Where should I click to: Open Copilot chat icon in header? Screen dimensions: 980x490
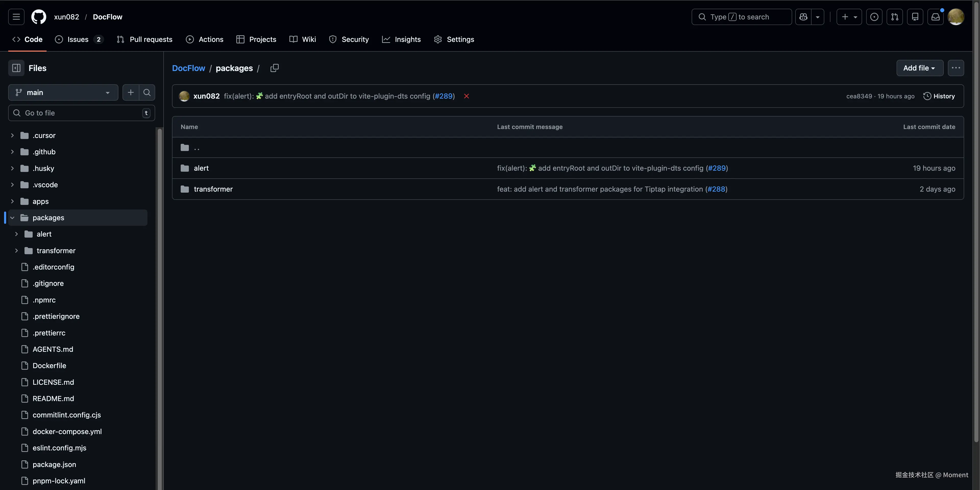[x=803, y=17]
